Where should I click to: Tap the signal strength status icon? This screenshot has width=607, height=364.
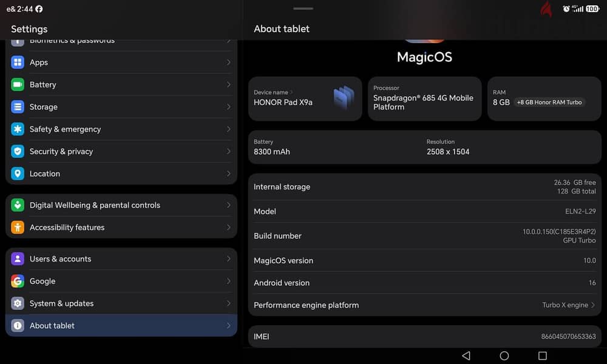pyautogui.click(x=578, y=8)
